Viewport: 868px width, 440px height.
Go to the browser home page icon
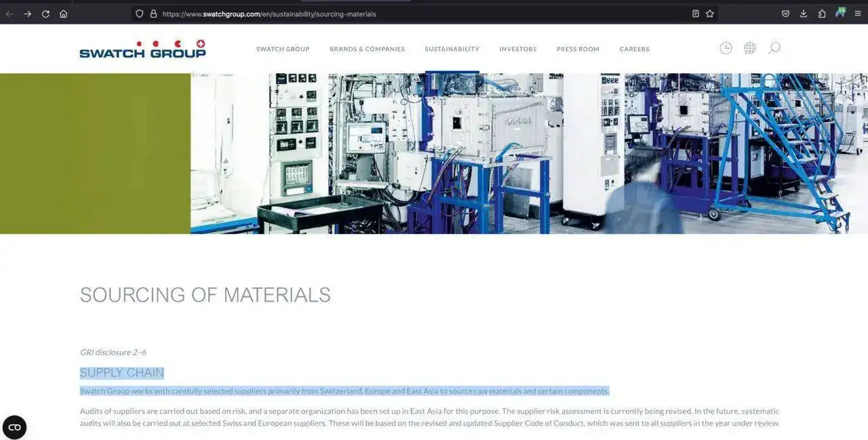[64, 14]
